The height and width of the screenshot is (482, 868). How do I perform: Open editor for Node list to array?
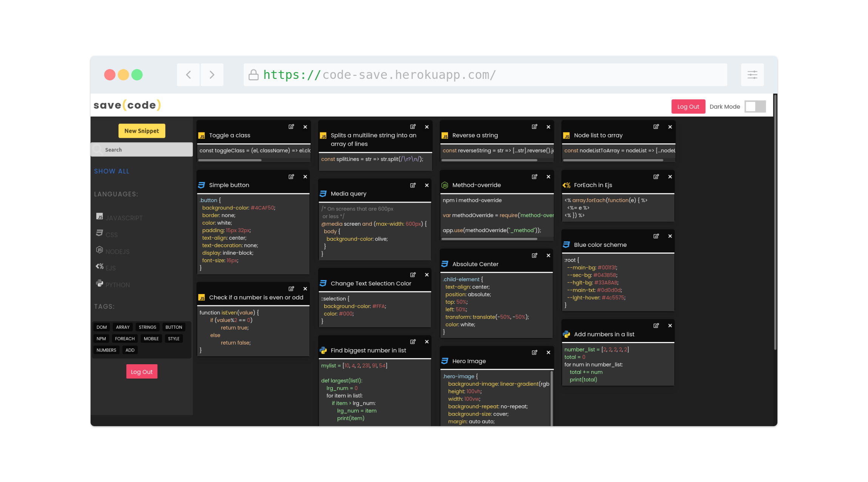click(656, 127)
